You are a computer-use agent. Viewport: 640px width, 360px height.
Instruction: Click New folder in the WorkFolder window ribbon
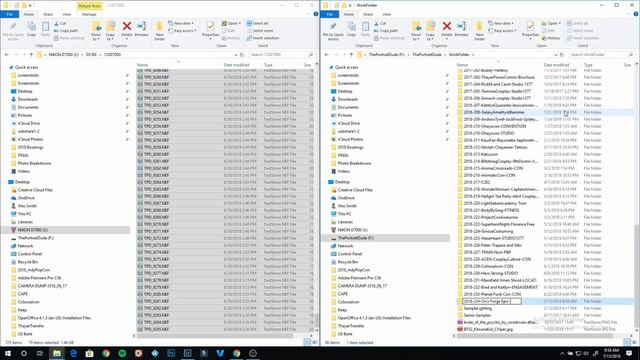tap(480, 31)
